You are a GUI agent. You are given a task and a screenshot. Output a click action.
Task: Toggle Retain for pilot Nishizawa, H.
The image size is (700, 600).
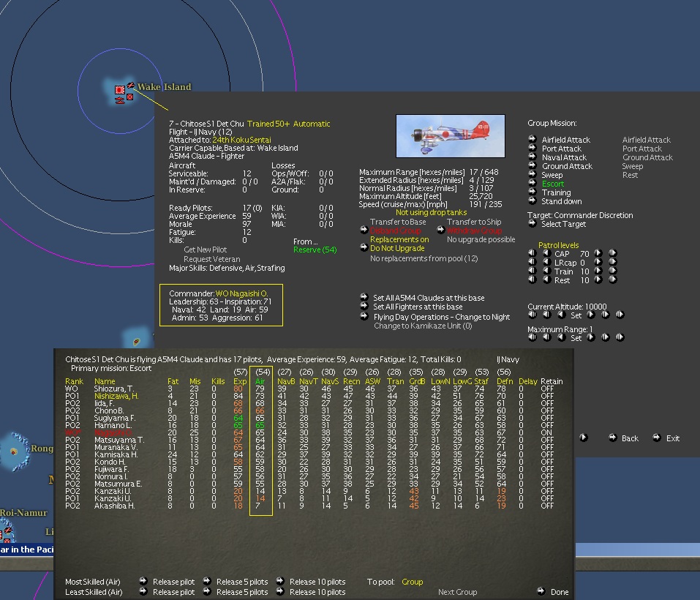tap(547, 396)
